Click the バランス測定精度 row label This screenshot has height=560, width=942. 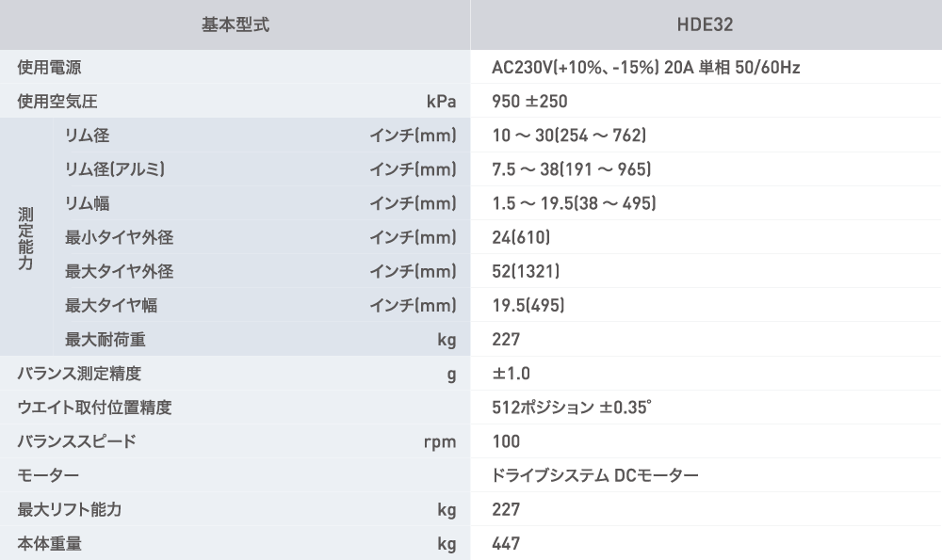click(x=79, y=374)
